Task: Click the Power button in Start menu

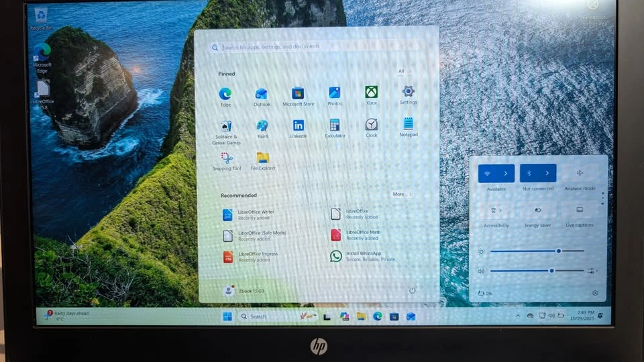Action: click(x=412, y=290)
